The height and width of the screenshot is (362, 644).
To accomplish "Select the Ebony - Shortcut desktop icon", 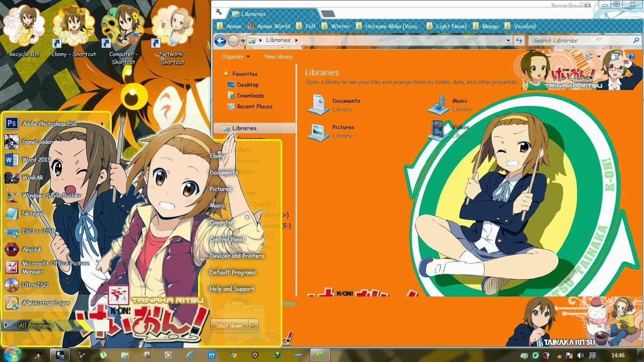I will point(74,32).
